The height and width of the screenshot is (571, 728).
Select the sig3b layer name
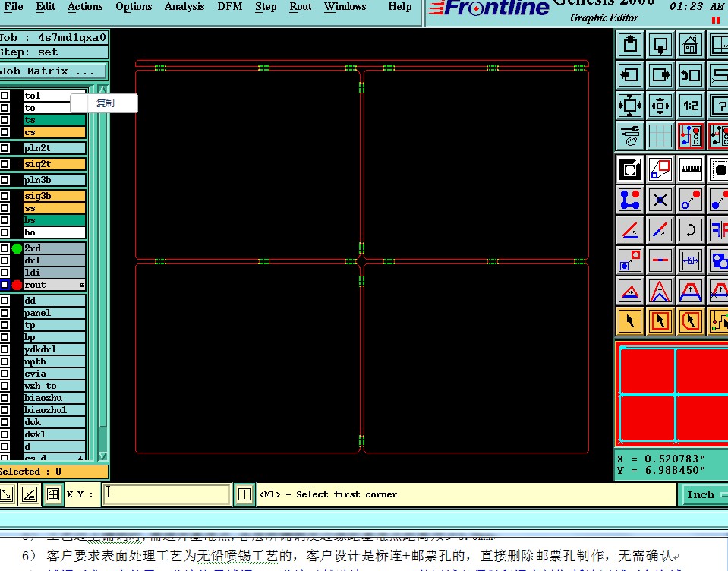(x=55, y=196)
